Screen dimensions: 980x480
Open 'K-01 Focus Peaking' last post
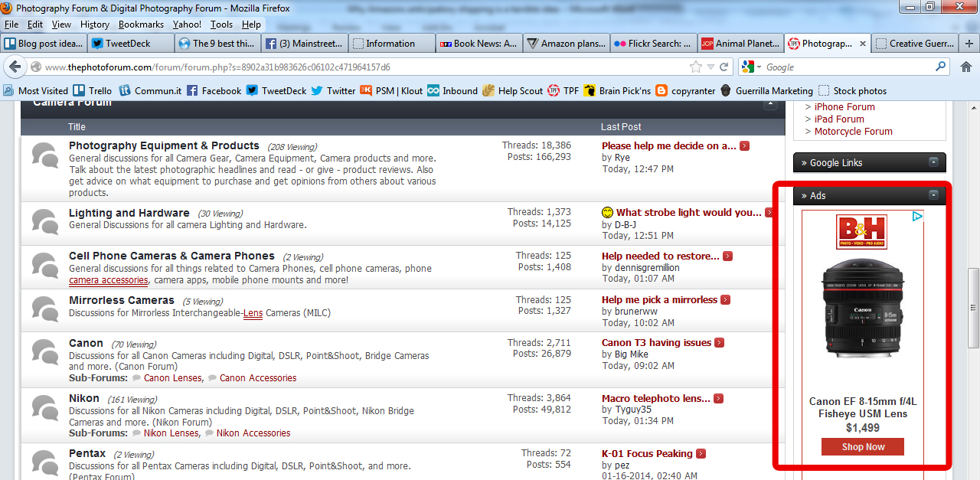pyautogui.click(x=647, y=453)
